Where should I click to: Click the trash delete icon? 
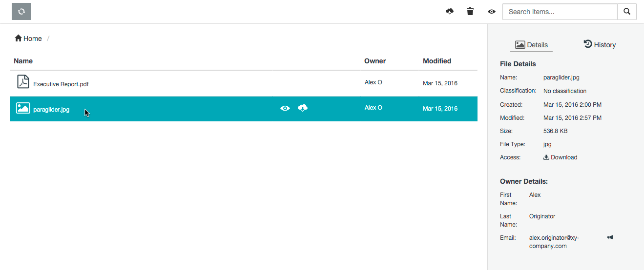470,12
